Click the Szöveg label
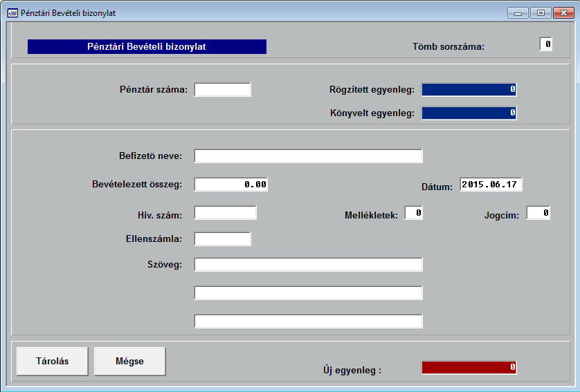580x392 pixels. pyautogui.click(x=165, y=265)
